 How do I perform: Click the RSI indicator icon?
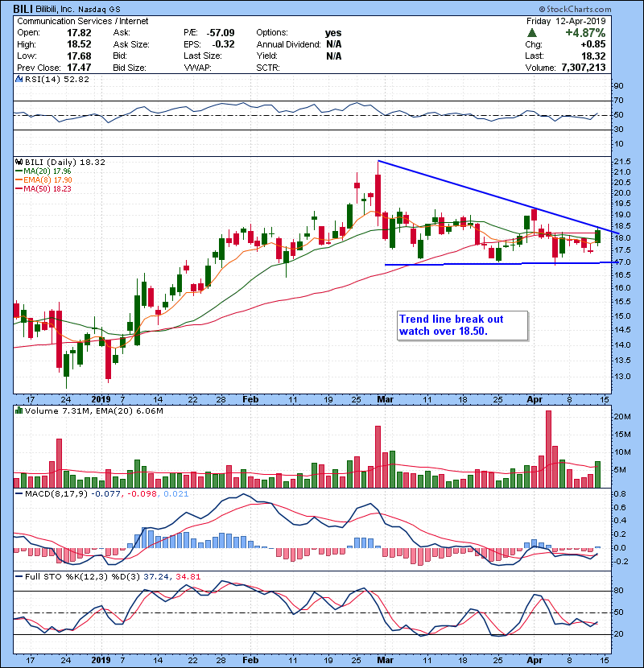(19, 79)
